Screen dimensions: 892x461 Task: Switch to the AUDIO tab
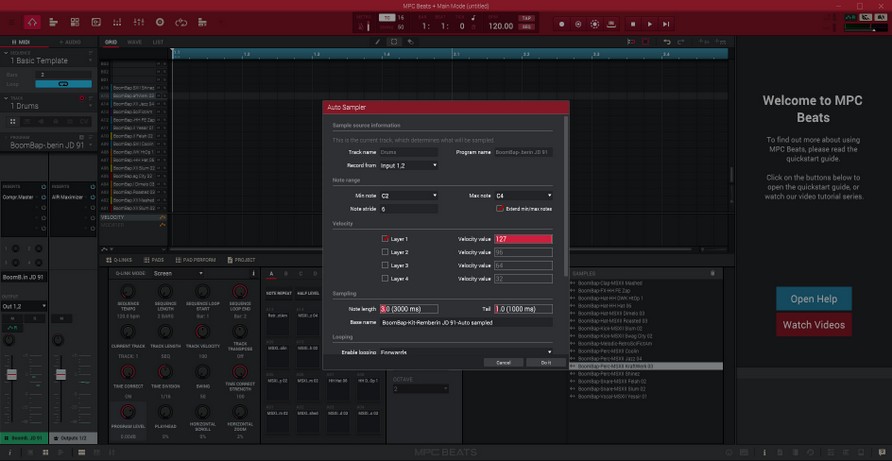[71, 42]
